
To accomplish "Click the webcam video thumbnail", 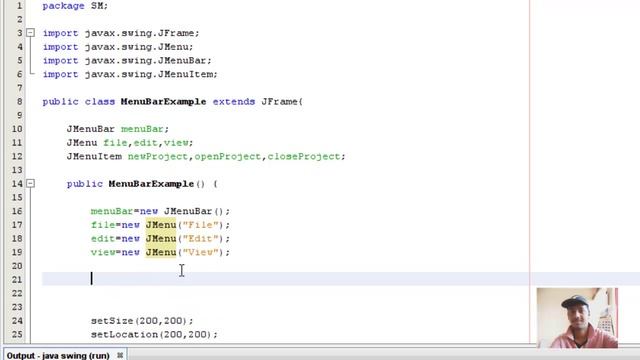I will pyautogui.click(x=577, y=318).
